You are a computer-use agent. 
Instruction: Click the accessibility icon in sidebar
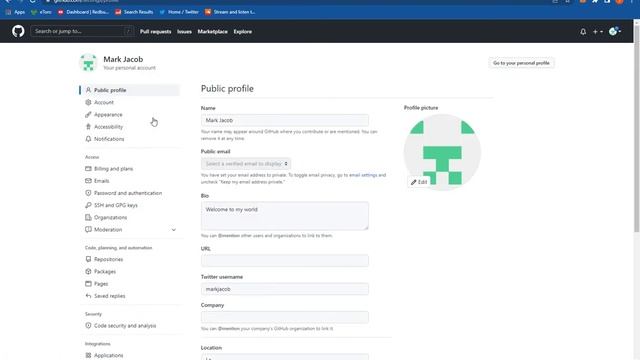coord(88,127)
